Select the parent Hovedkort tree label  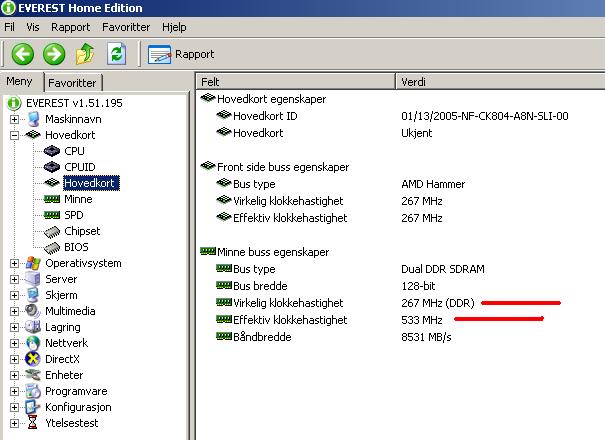coord(70,135)
